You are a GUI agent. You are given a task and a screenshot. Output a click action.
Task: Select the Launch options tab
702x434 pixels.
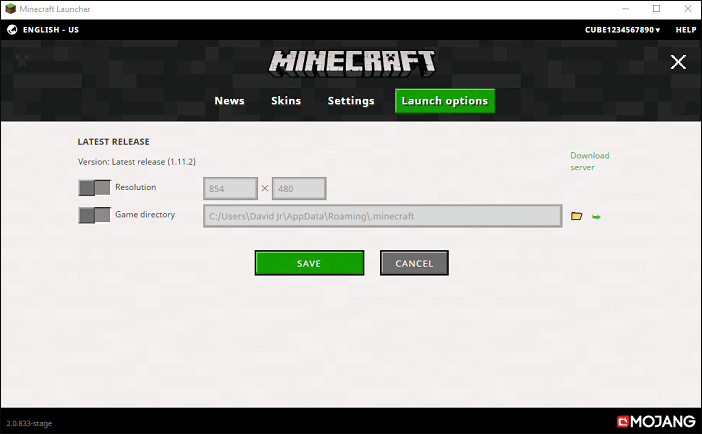444,101
